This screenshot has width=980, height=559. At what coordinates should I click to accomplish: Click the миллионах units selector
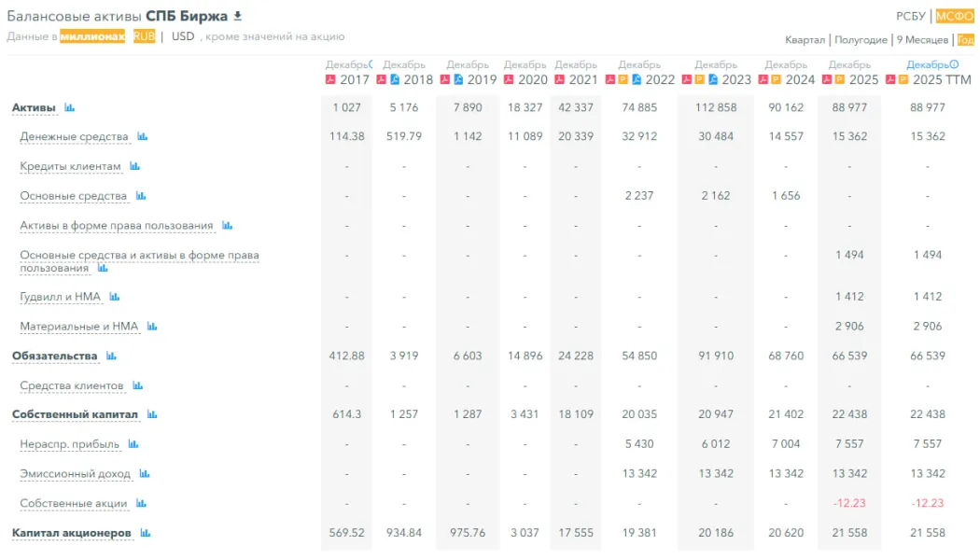click(x=92, y=36)
